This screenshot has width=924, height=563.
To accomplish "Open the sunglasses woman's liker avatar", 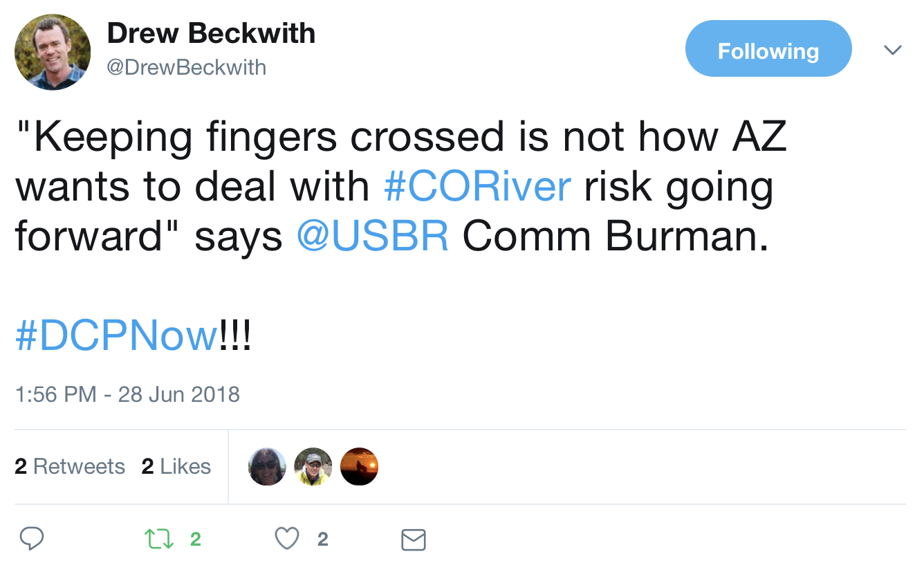I will pyautogui.click(x=267, y=466).
